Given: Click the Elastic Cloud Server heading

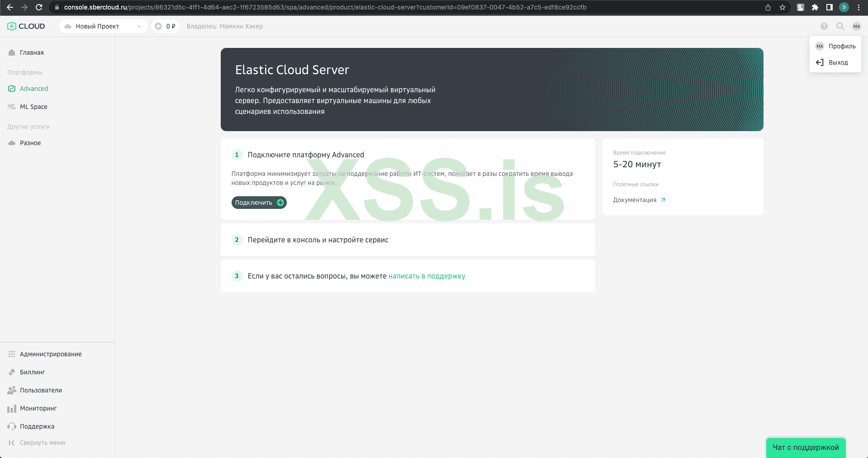Looking at the screenshot, I should tap(292, 70).
